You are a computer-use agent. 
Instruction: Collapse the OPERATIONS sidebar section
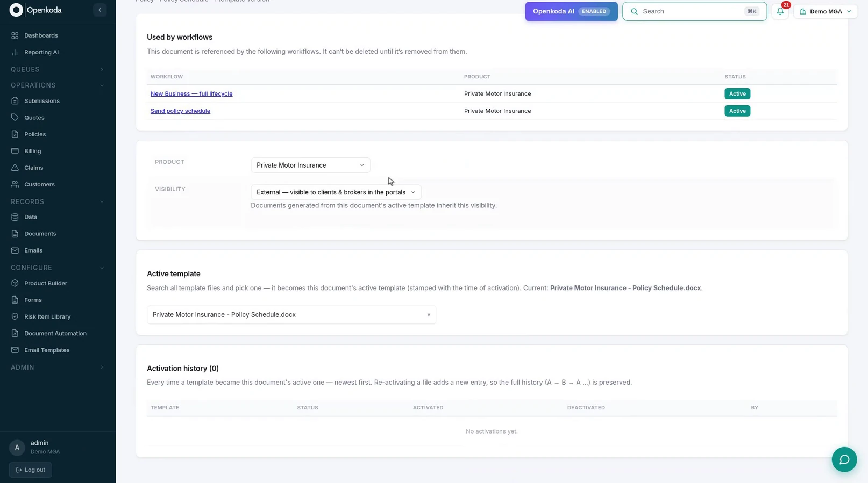click(x=58, y=85)
